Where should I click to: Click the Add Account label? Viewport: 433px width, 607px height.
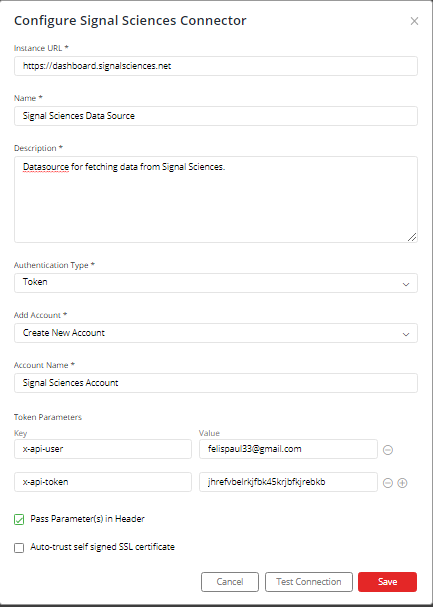[x=40, y=315]
